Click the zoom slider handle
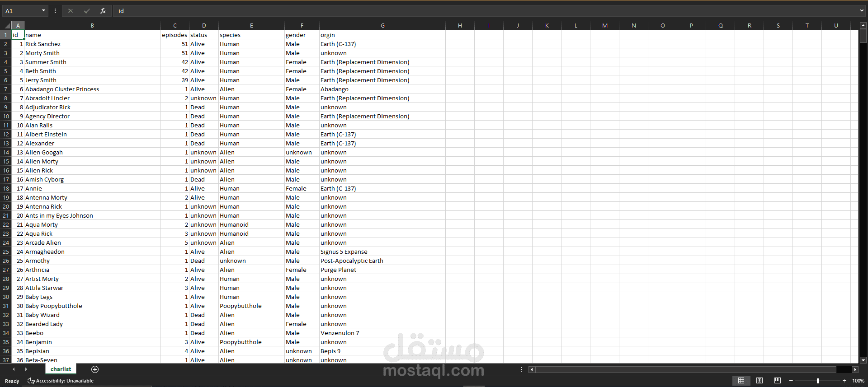The height and width of the screenshot is (387, 868). (x=818, y=381)
